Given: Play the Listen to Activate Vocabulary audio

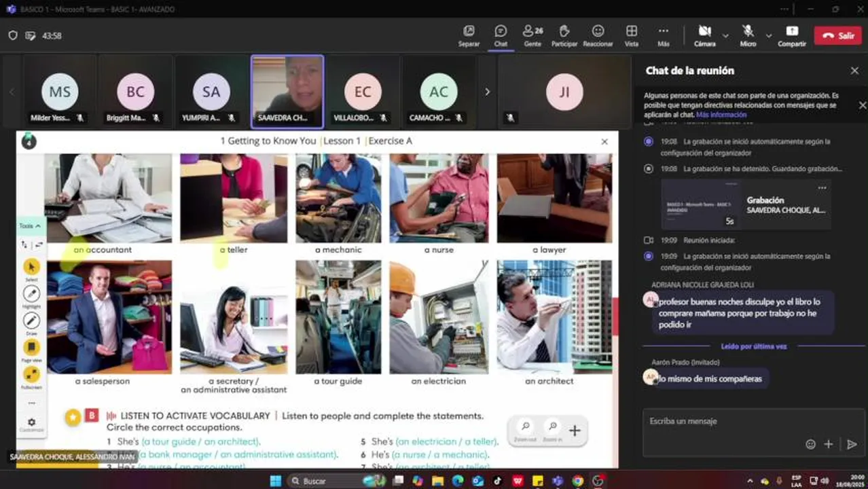Looking at the screenshot, I should tap(111, 416).
